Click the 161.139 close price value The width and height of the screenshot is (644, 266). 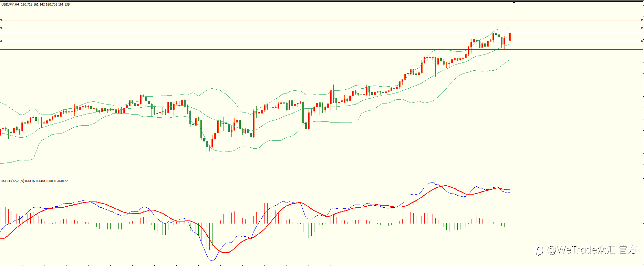point(64,4)
